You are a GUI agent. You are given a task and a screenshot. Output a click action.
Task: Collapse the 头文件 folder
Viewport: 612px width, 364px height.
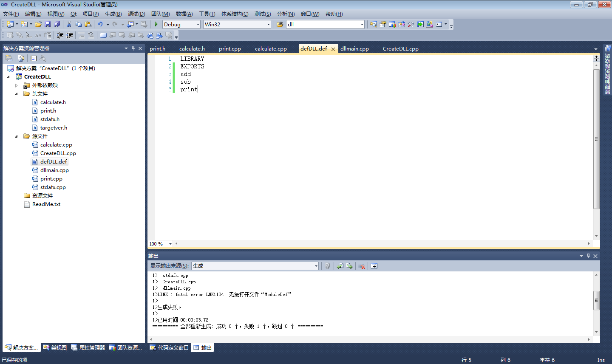point(17,94)
